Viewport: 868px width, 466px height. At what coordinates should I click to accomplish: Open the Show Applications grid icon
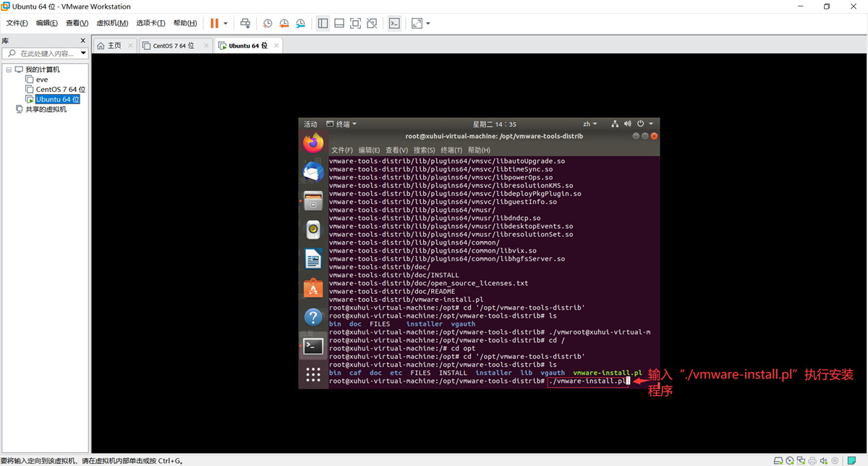313,373
